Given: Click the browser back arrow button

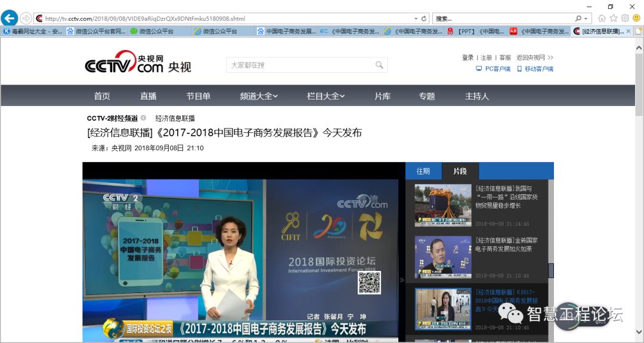Looking at the screenshot, I should click(x=10, y=18).
